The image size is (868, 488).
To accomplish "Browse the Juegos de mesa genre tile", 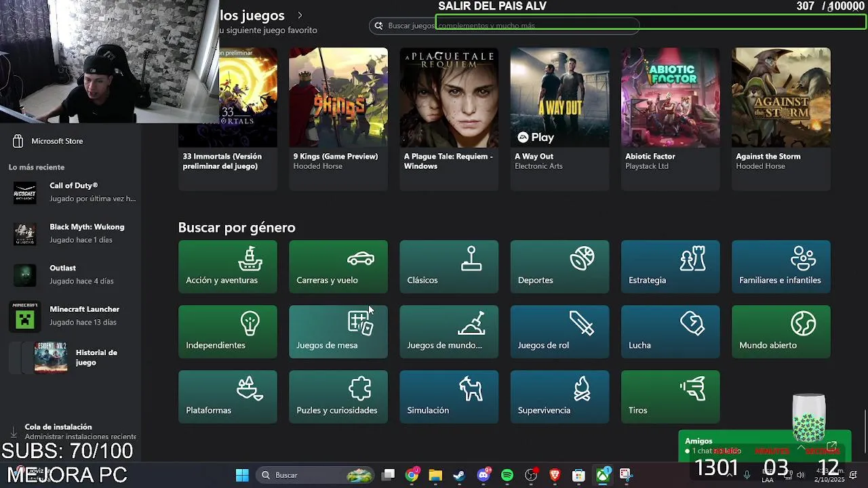I will (338, 331).
